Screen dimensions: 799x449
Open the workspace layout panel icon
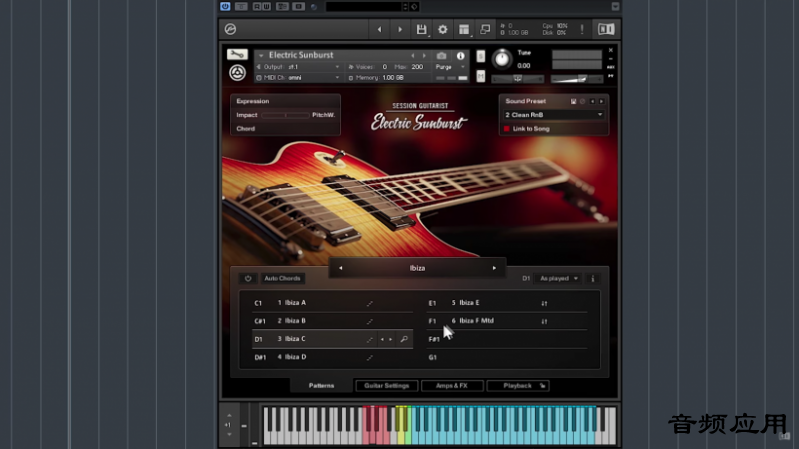coord(464,30)
